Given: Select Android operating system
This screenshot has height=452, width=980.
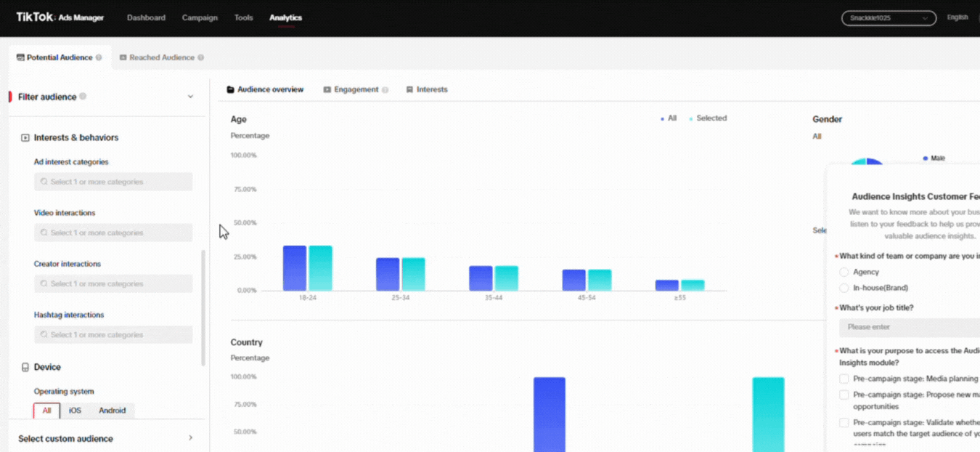Looking at the screenshot, I should click(113, 411).
